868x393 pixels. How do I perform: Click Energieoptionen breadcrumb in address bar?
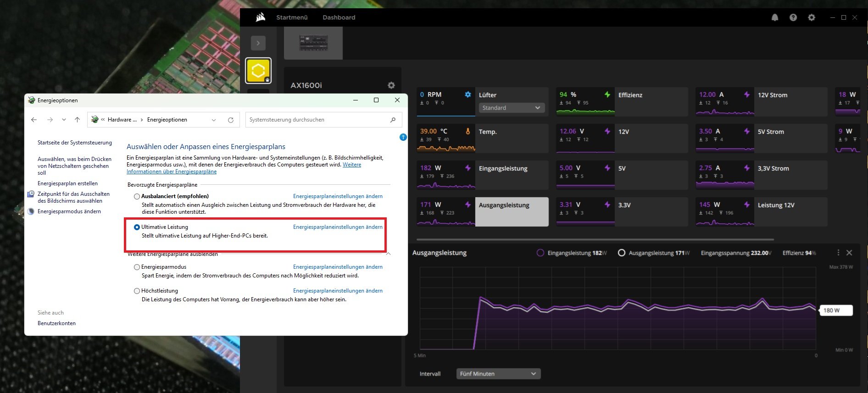click(167, 120)
